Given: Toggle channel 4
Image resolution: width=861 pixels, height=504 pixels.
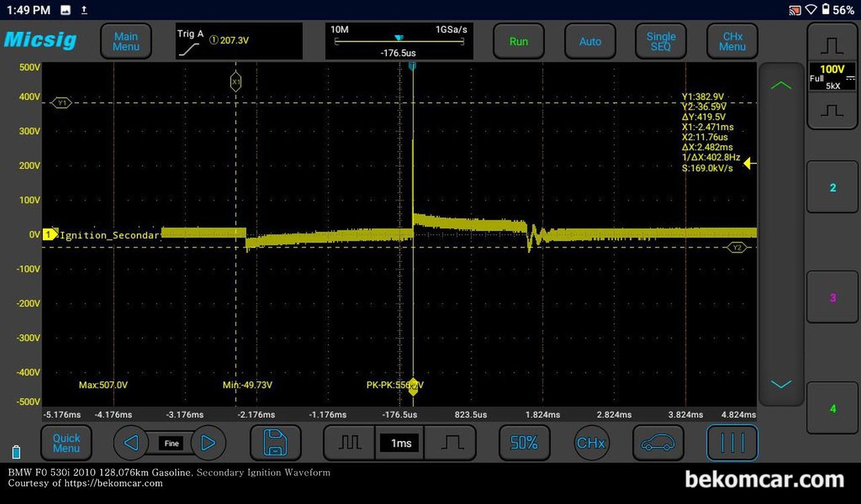Looking at the screenshot, I should pos(833,408).
